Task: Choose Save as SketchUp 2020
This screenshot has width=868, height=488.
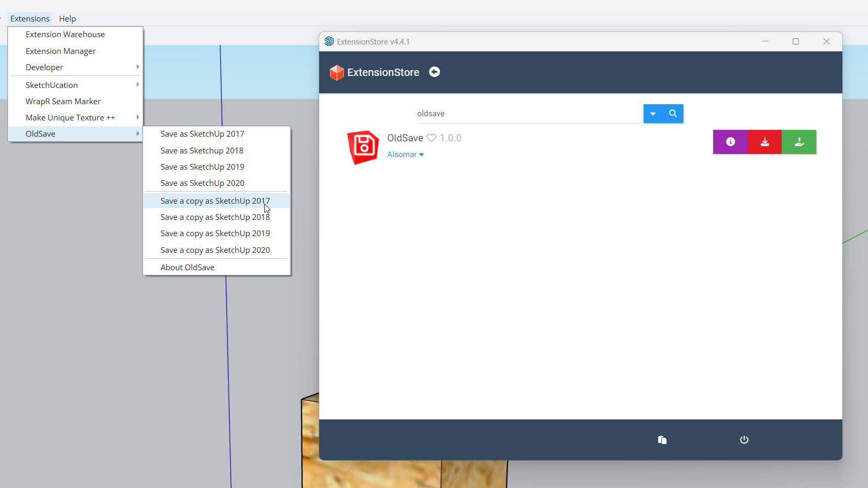Action: [217, 183]
